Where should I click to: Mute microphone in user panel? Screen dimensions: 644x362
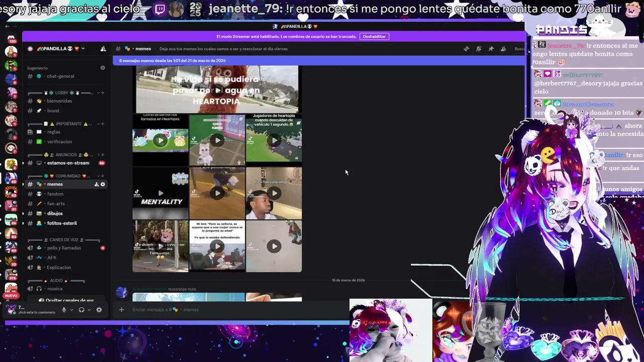(x=64, y=310)
